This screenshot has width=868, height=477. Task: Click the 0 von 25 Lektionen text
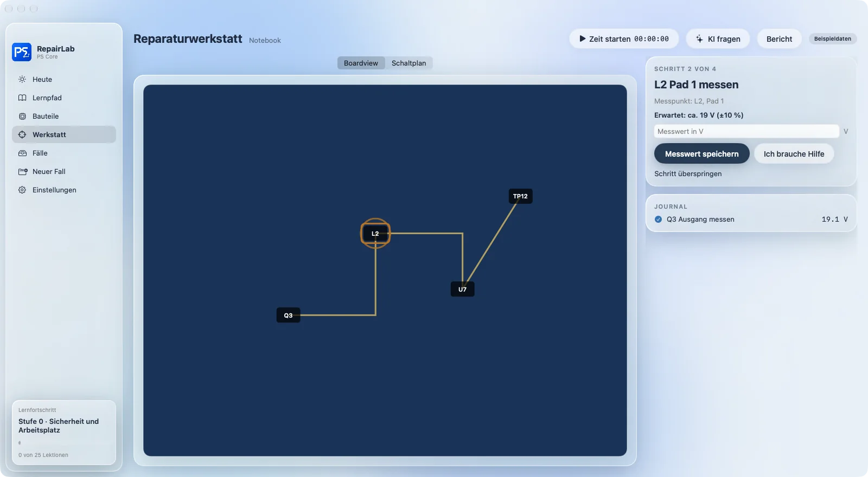pos(43,455)
